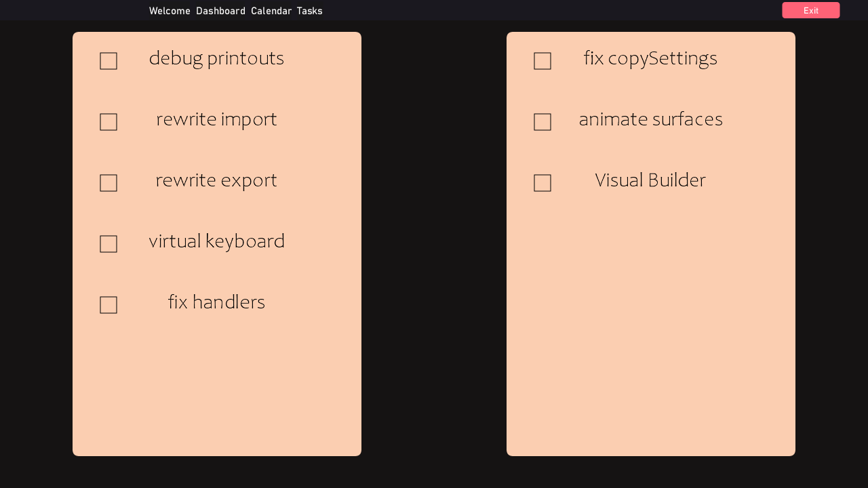Check off the fix handlers task
Image resolution: width=868 pixels, height=488 pixels.
coord(108,305)
